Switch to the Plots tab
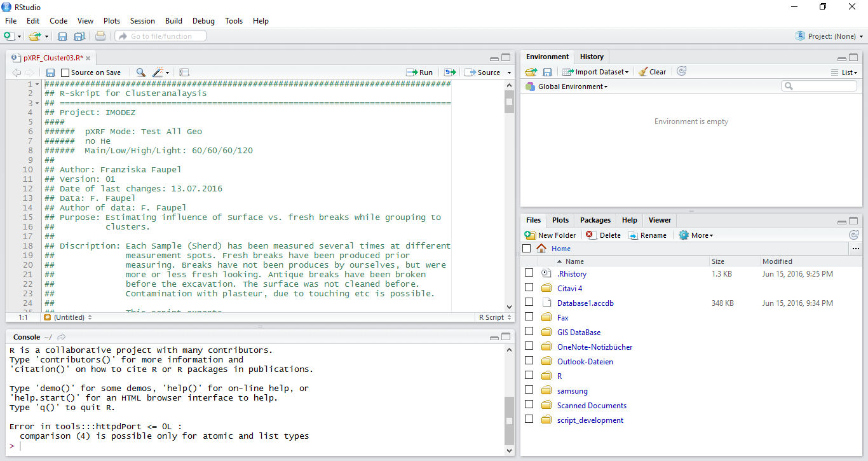The width and height of the screenshot is (868, 461). (560, 220)
